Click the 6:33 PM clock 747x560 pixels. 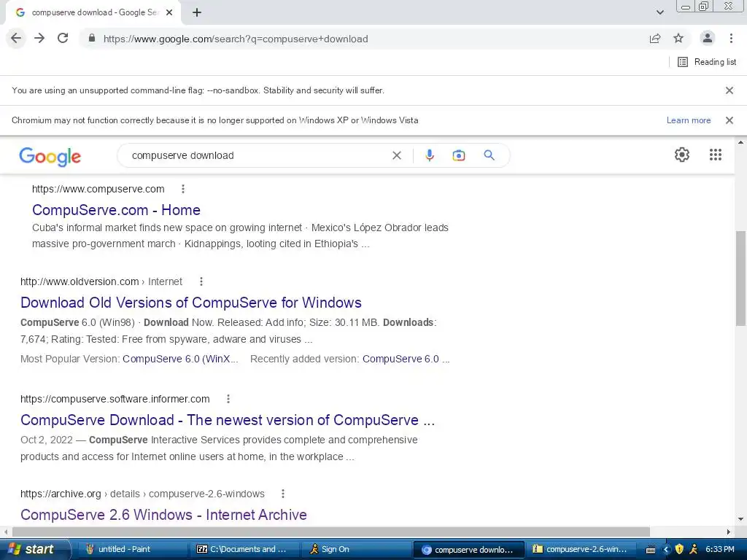(x=720, y=550)
